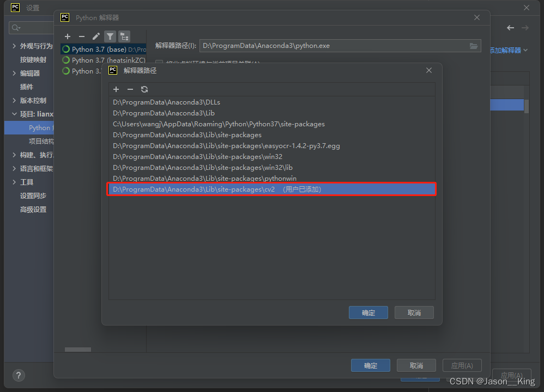This screenshot has width=544, height=392.
Task: Open the 添加解释器 dropdown link
Action: [509, 50]
